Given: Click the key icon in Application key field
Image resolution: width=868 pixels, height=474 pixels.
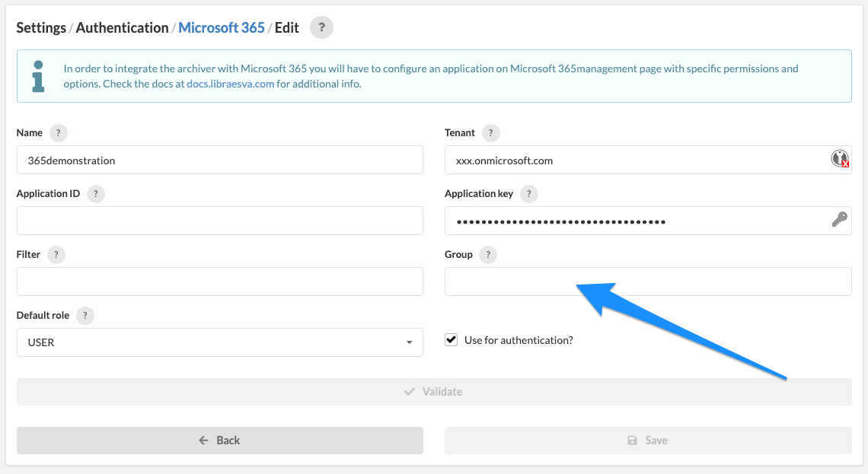Looking at the screenshot, I should coord(839,220).
